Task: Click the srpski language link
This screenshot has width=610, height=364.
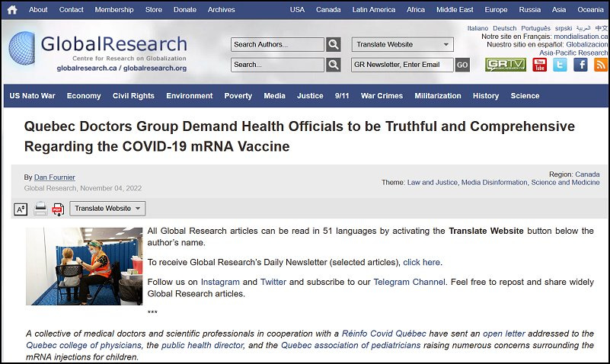Action: pyautogui.click(x=564, y=28)
